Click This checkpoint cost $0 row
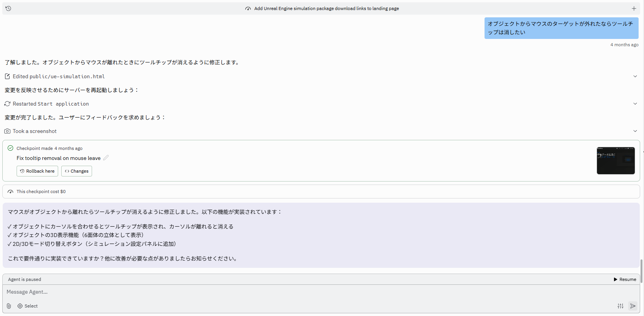Image resolution: width=644 pixels, height=316 pixels. click(x=41, y=192)
